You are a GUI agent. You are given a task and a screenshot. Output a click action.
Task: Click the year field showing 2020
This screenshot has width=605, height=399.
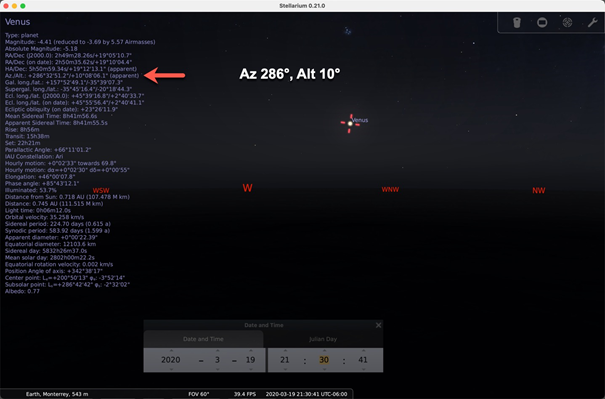pyautogui.click(x=171, y=360)
